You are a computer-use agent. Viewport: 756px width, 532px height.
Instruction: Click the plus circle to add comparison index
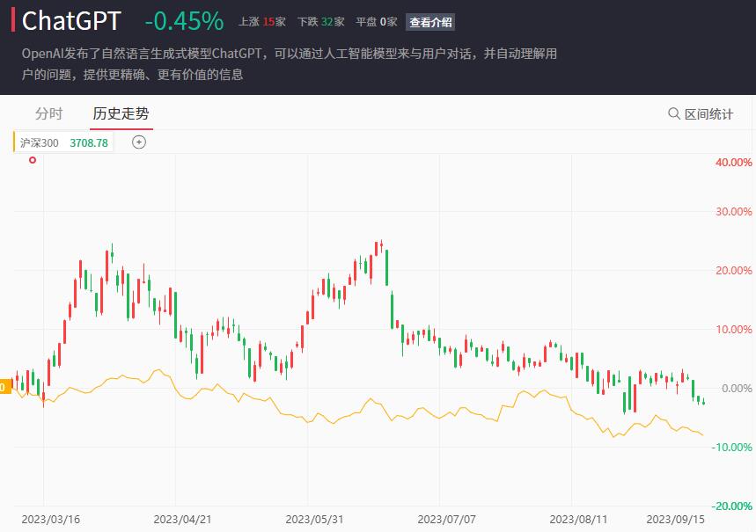pyautogui.click(x=139, y=142)
